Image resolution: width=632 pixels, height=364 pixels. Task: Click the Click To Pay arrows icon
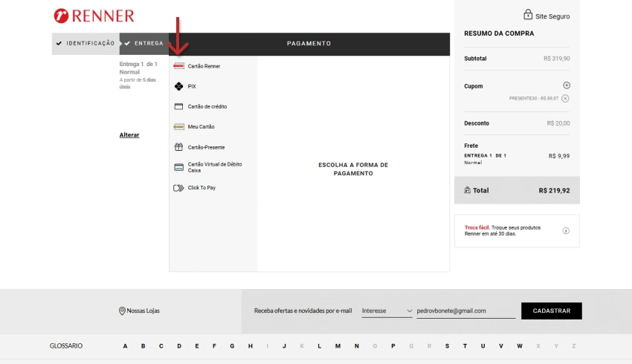(x=178, y=188)
